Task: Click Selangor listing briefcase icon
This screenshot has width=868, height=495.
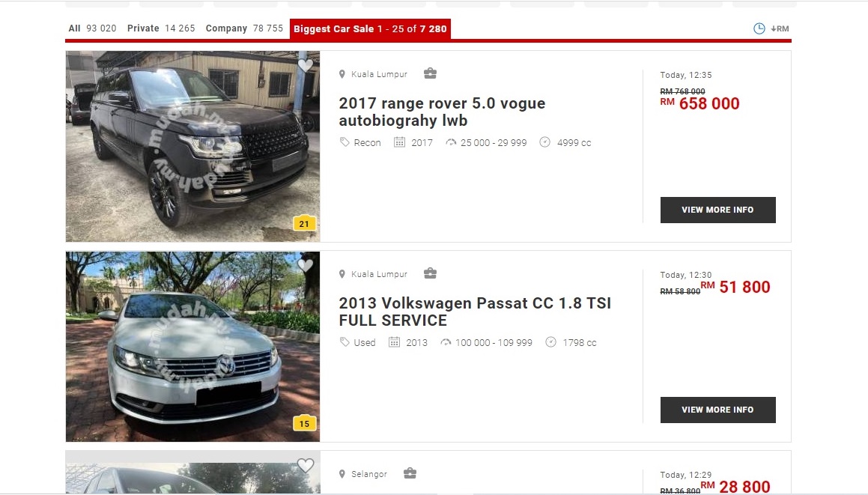Action: pos(410,473)
